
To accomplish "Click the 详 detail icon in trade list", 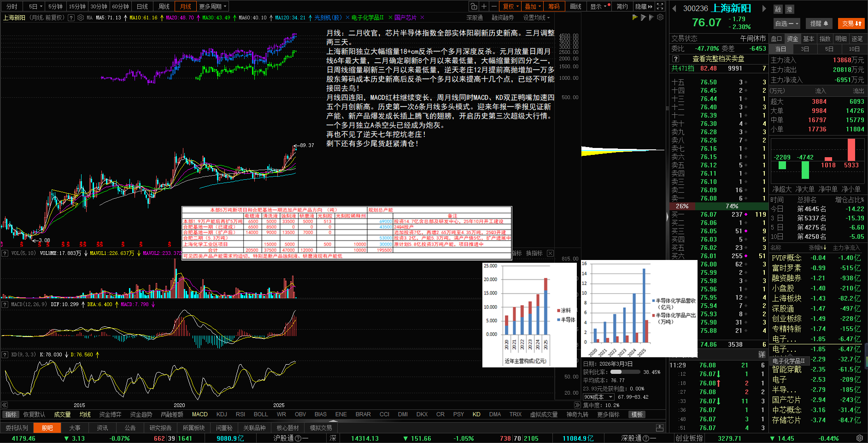I will (762, 354).
